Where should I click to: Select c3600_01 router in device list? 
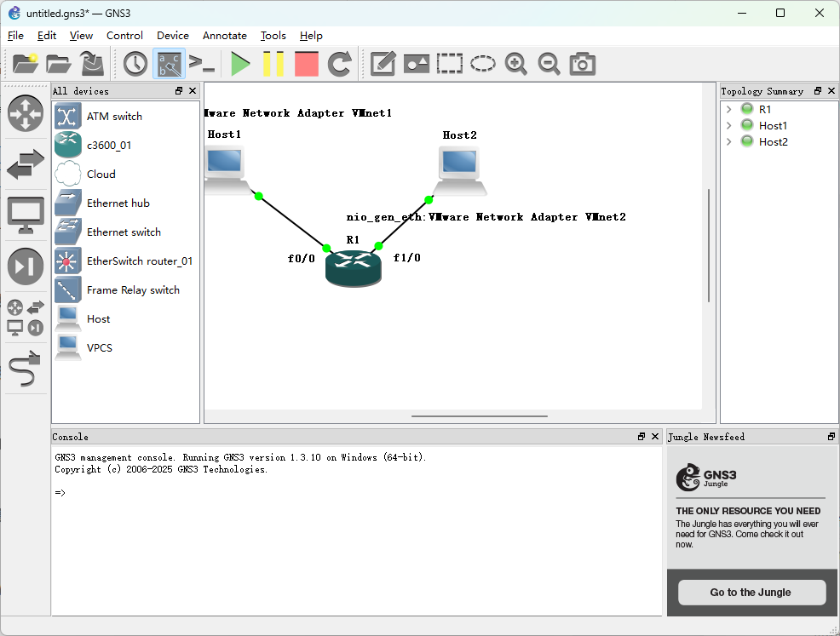tap(125, 145)
